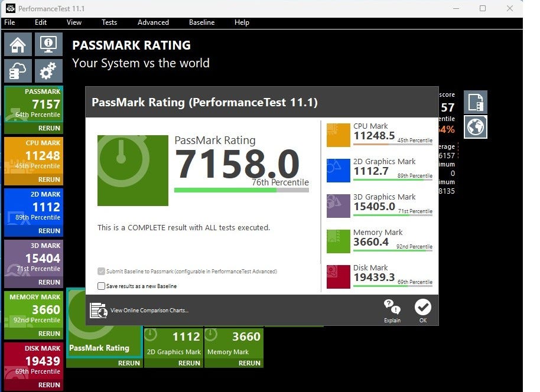Open the settings gears icon
540x392 pixels.
point(48,71)
